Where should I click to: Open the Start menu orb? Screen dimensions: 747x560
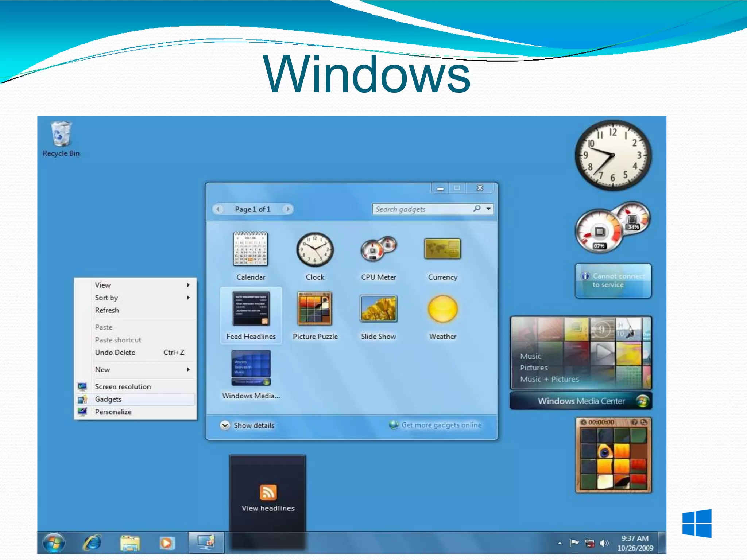tap(54, 542)
